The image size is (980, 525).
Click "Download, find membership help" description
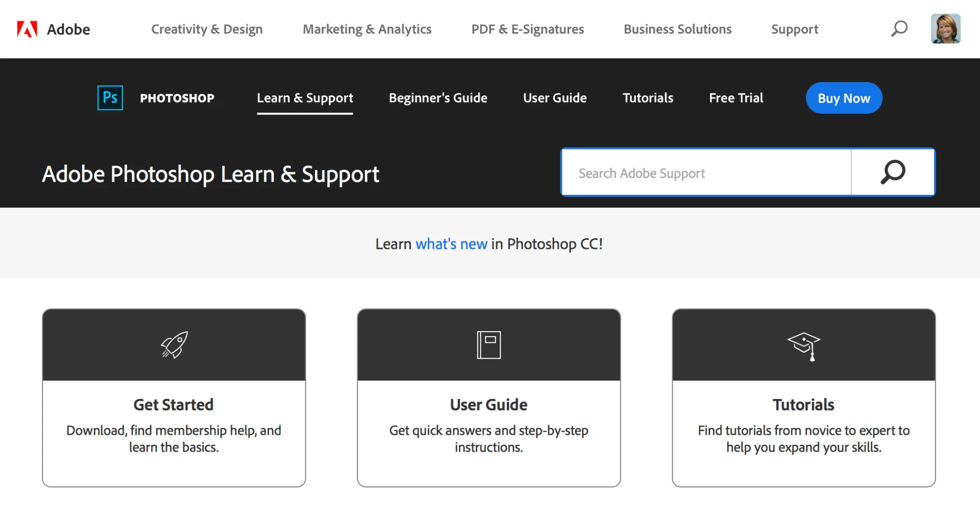pyautogui.click(x=174, y=439)
